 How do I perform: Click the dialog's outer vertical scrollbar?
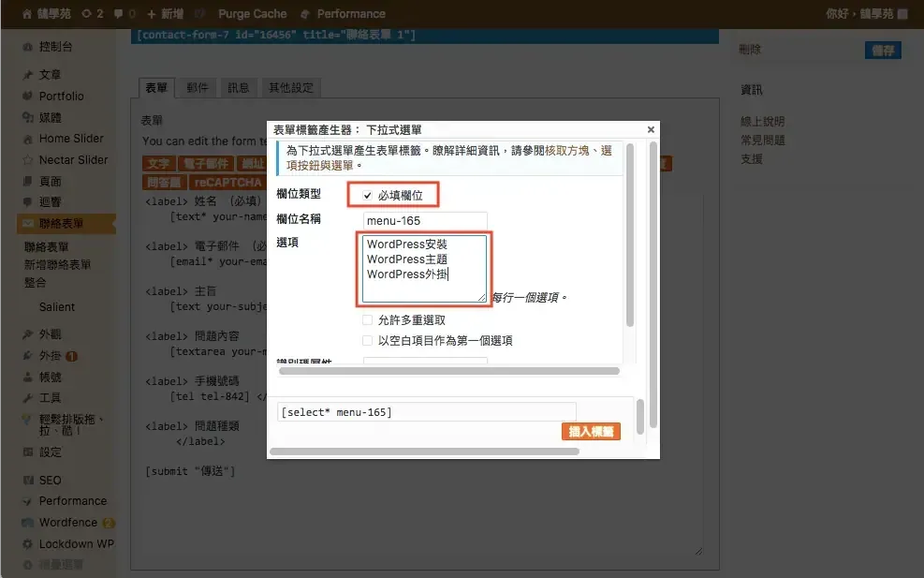653,285
